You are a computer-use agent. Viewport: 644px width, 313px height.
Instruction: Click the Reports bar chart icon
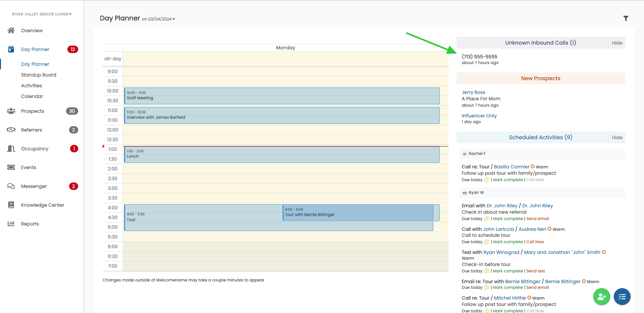(11, 224)
